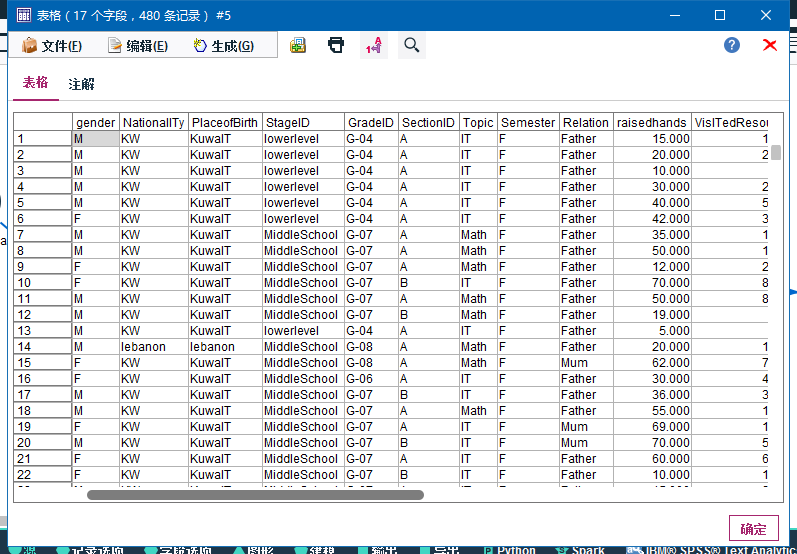The image size is (797, 554).
Task: Open the 生成(G) menu
Action: [224, 46]
